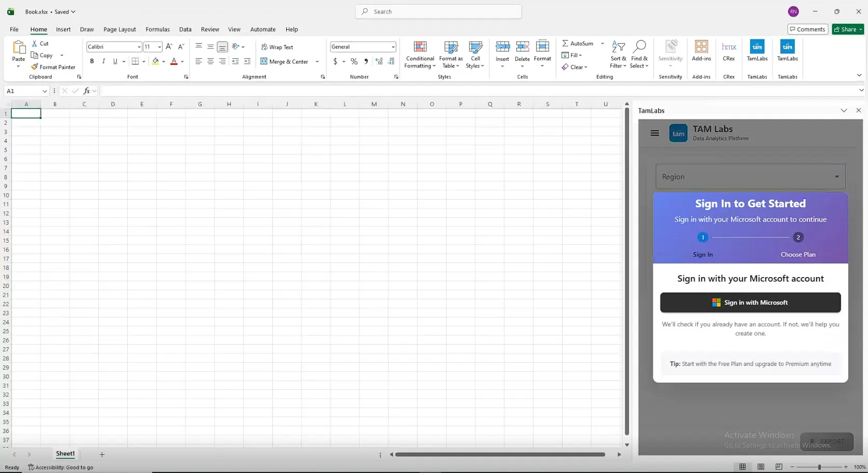Apply the yellow fill color

point(155,61)
